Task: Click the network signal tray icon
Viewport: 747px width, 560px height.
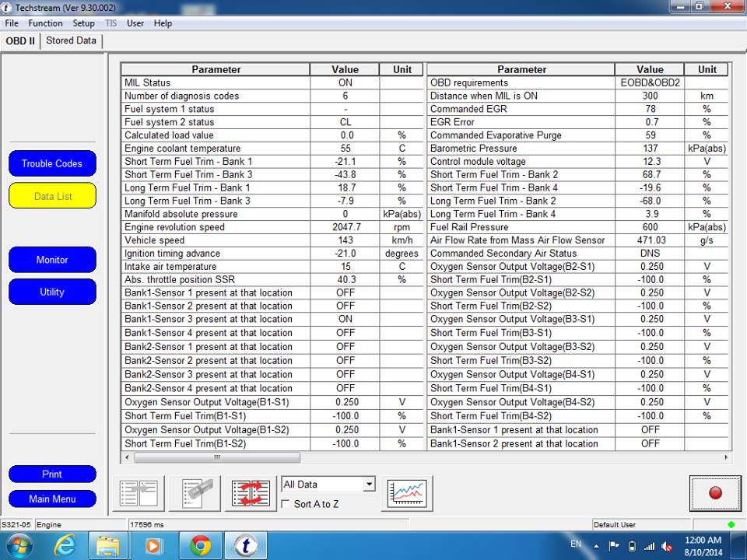Action: click(x=649, y=547)
